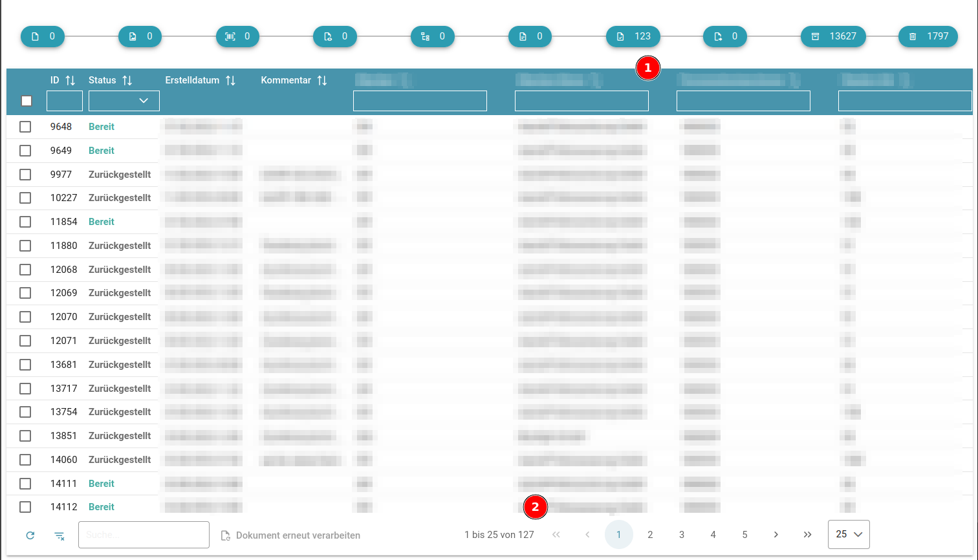Sort table by Erstelldatum arrows
The height and width of the screenshot is (560, 978).
click(x=230, y=80)
